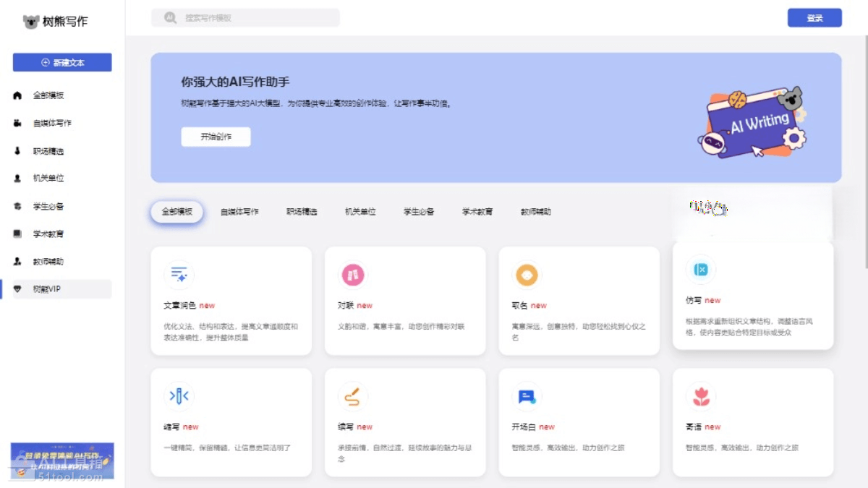868x488 pixels.
Task: Go to 职场精选 in the sidebar
Action: pos(48,151)
